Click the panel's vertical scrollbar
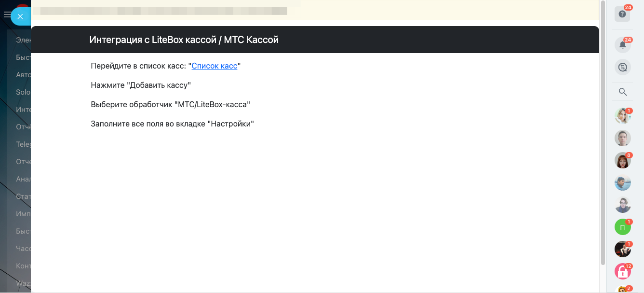Viewport: 644px width, 293px height. pyautogui.click(x=603, y=145)
